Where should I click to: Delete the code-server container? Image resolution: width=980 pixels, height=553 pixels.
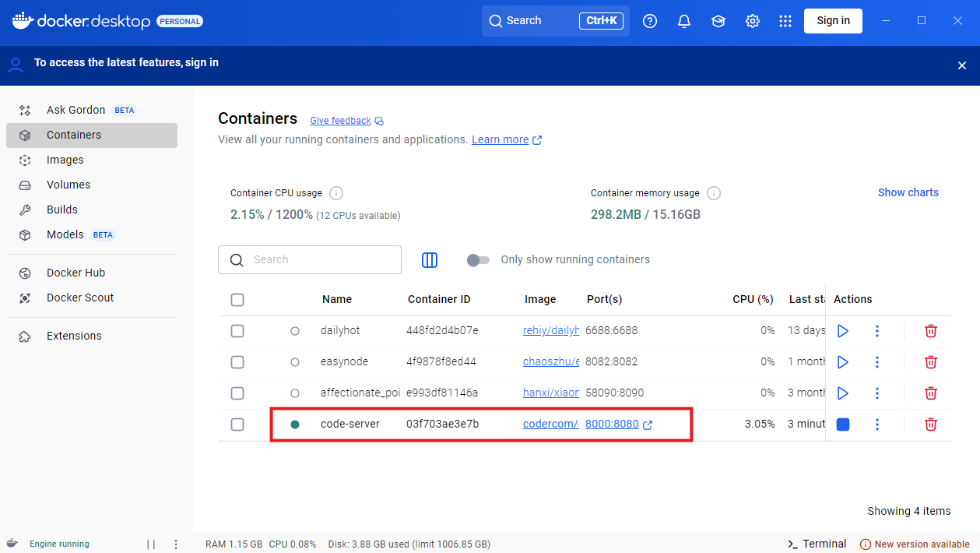pyautogui.click(x=930, y=424)
